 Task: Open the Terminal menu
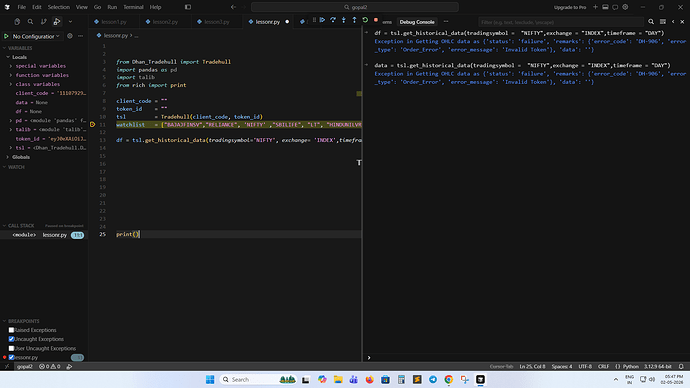[x=133, y=7]
